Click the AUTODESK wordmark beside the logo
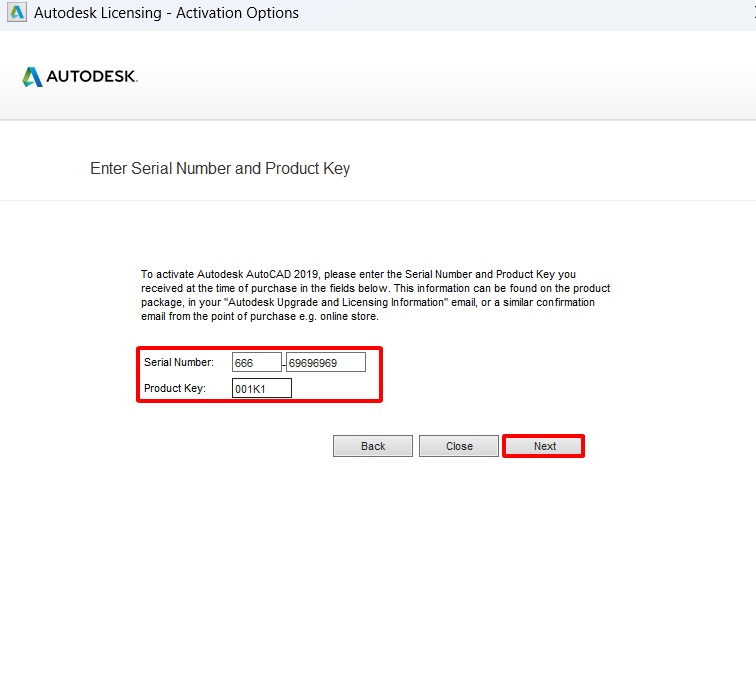 (x=92, y=77)
